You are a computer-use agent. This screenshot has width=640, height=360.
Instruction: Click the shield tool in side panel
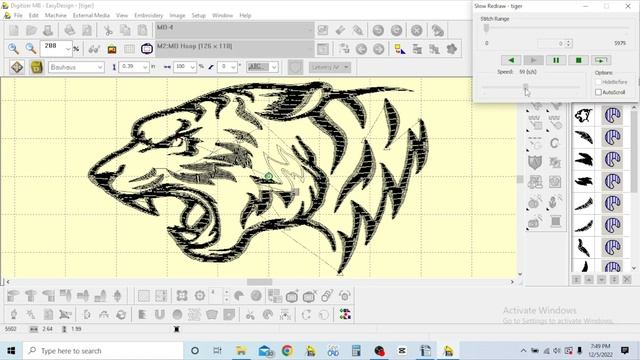tap(535, 162)
